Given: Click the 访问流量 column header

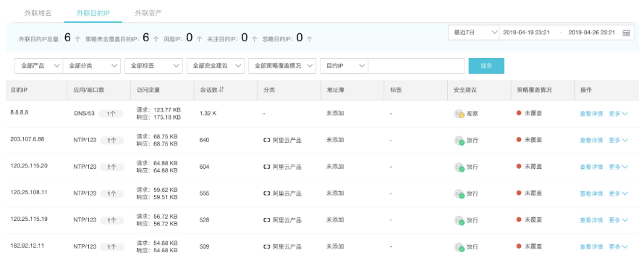Looking at the screenshot, I should (x=148, y=90).
